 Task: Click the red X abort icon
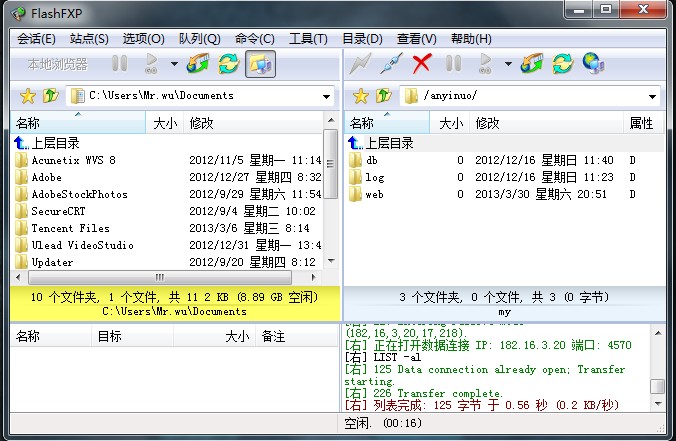tap(422, 64)
